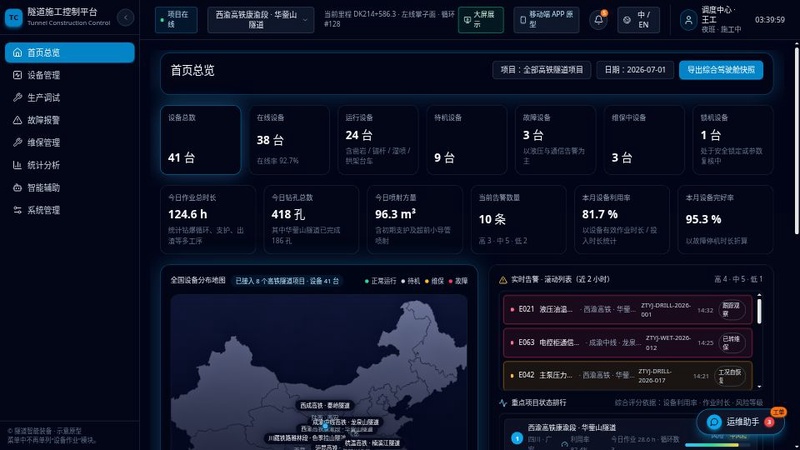Click the 统计分析 chart icon
Screen dimensions: 800x450
[x=17, y=165]
